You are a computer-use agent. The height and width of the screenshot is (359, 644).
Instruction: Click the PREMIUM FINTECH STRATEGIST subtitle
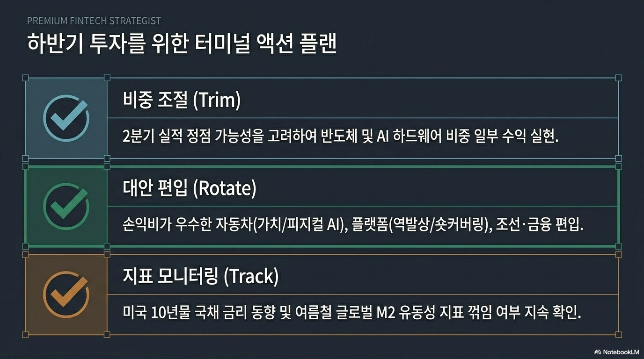click(x=94, y=21)
